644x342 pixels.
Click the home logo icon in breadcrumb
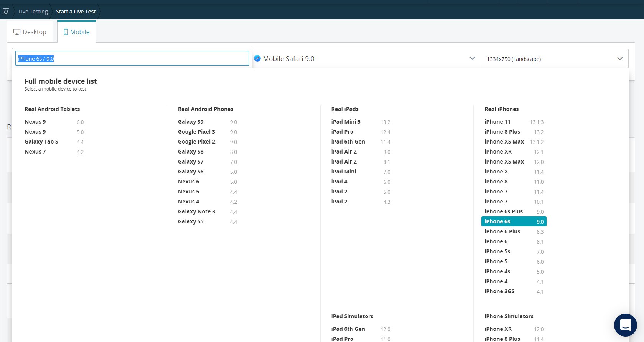coord(6,12)
